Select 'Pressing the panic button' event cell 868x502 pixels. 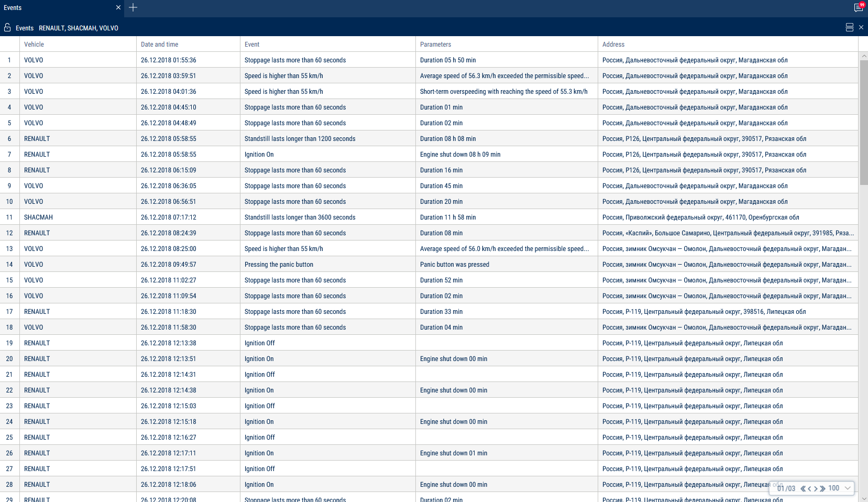coord(327,264)
